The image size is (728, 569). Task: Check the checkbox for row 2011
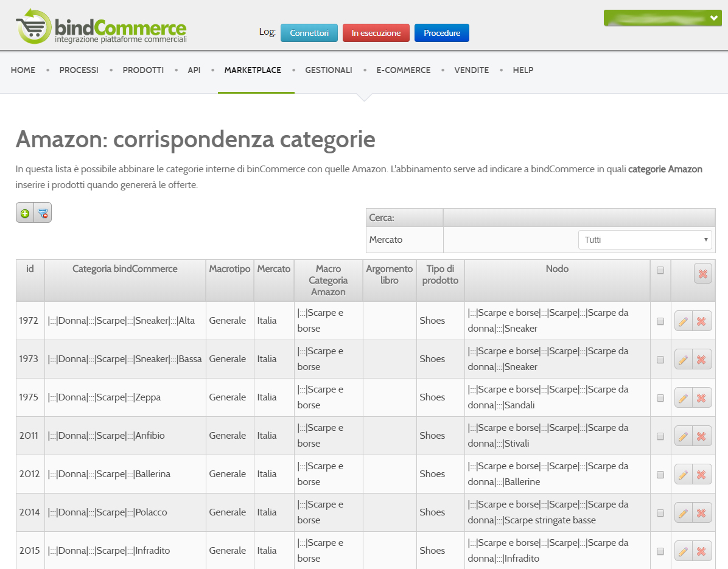660,436
